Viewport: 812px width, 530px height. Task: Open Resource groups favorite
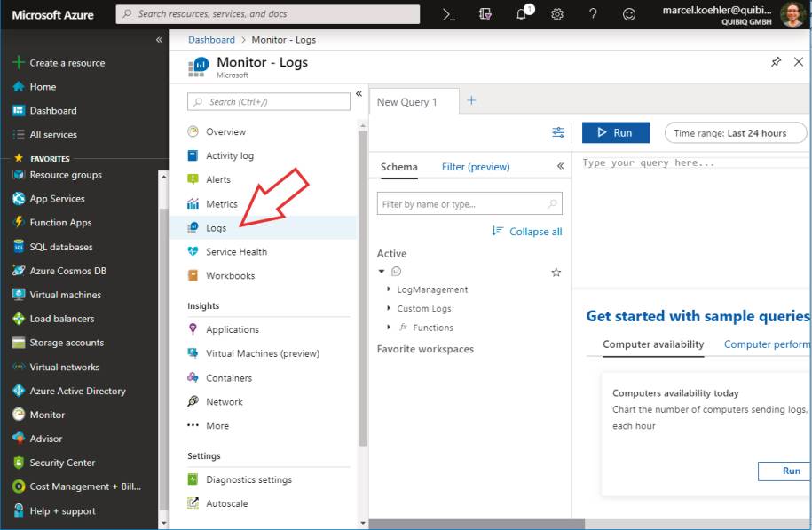(x=57, y=175)
